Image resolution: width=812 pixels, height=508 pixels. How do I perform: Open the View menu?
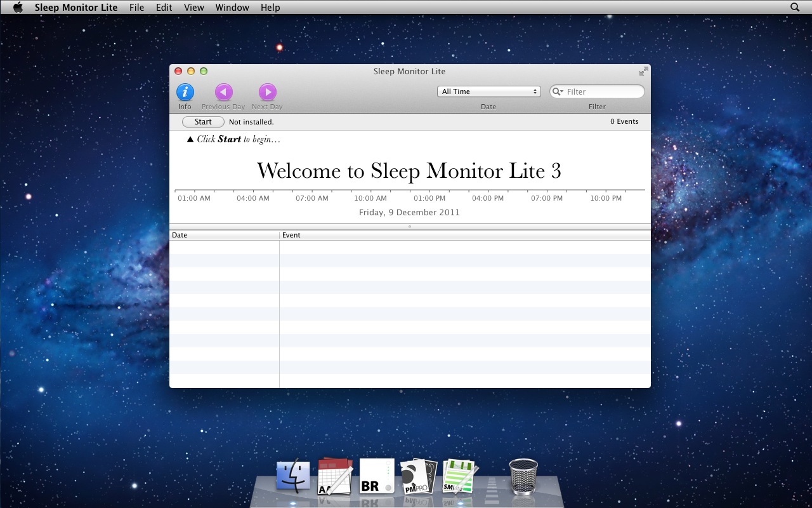[194, 8]
